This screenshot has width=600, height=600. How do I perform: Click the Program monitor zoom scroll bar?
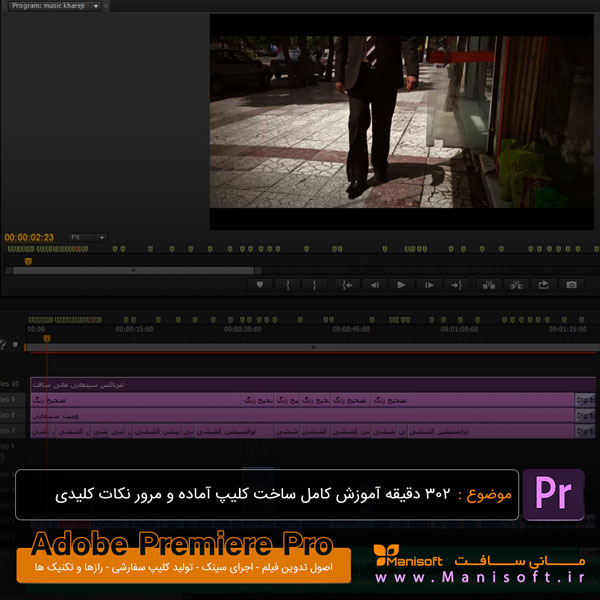pyautogui.click(x=133, y=271)
